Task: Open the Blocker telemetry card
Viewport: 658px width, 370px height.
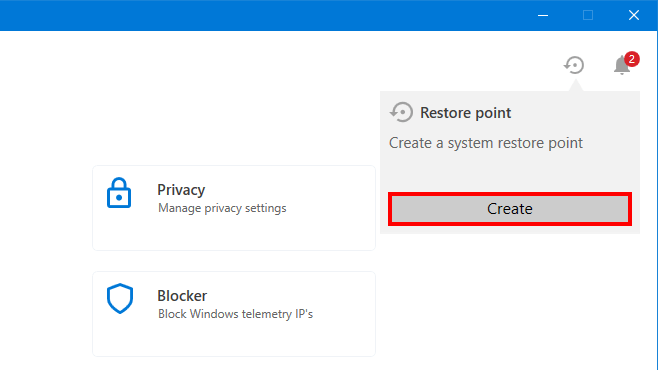Action: (234, 314)
